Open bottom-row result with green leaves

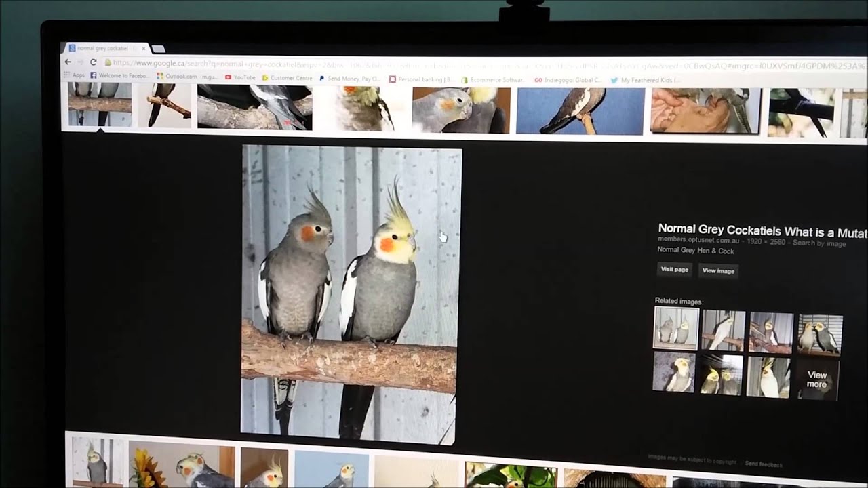(x=511, y=475)
